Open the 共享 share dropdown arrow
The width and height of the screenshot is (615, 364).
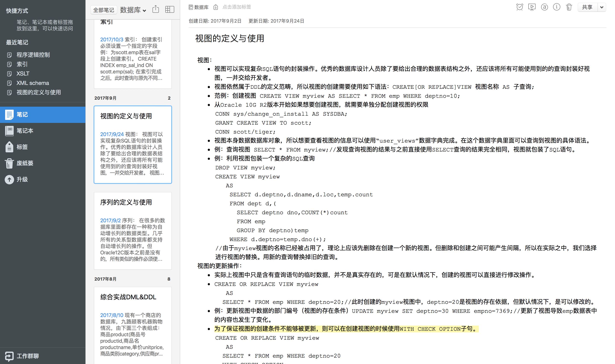tap(602, 7)
